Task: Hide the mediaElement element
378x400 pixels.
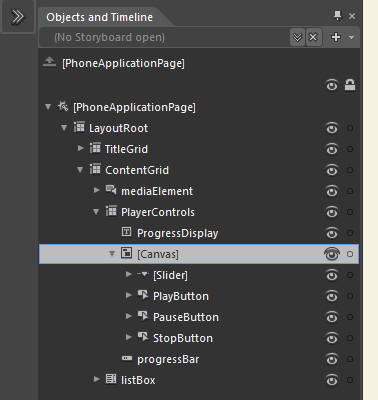Action: [x=332, y=191]
